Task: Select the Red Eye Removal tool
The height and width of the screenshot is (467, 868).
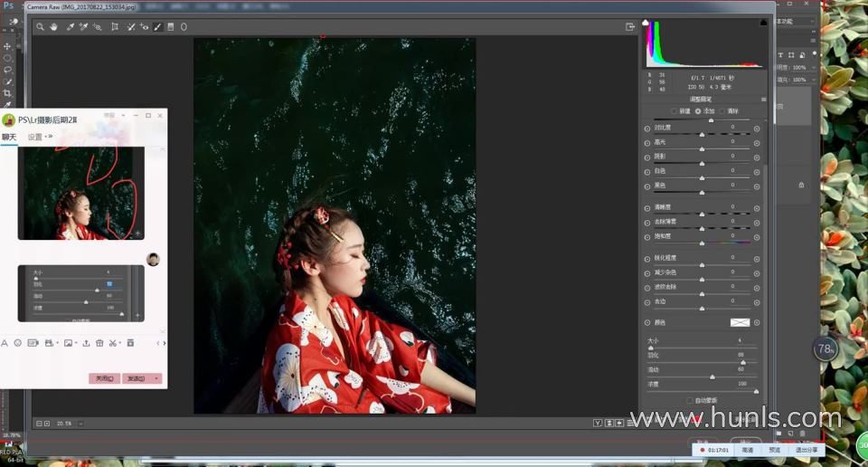Action: click(x=144, y=26)
